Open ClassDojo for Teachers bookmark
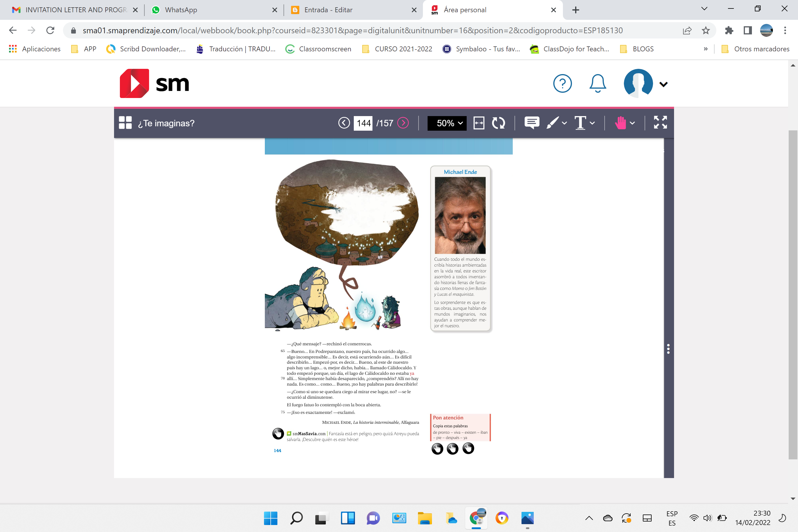This screenshot has height=532, width=798. pos(570,49)
